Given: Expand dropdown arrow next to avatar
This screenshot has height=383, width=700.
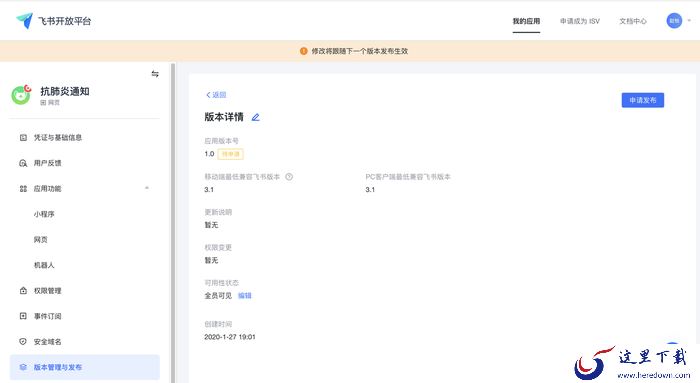Looking at the screenshot, I should (x=689, y=20).
